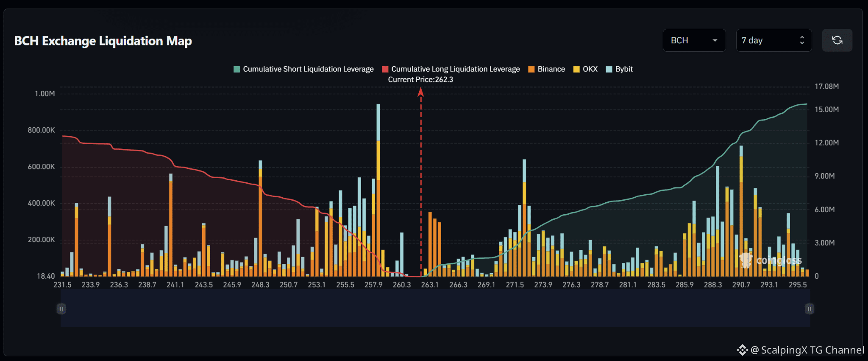Click the red current price dashed line

pyautogui.click(x=421, y=182)
